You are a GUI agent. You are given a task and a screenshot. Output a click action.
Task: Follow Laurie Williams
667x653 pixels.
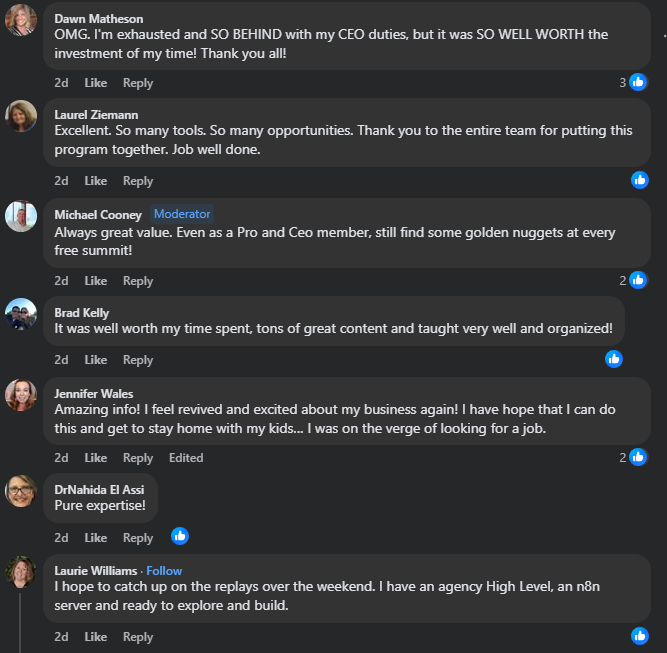click(164, 570)
